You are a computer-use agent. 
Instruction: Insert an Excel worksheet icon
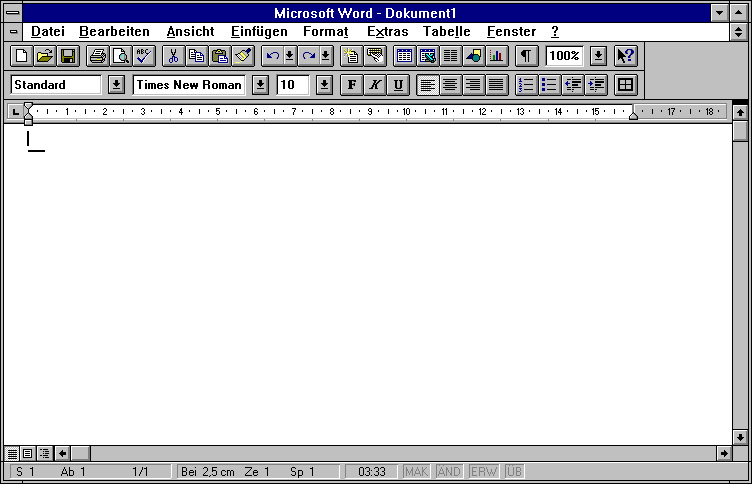pyautogui.click(x=427, y=56)
